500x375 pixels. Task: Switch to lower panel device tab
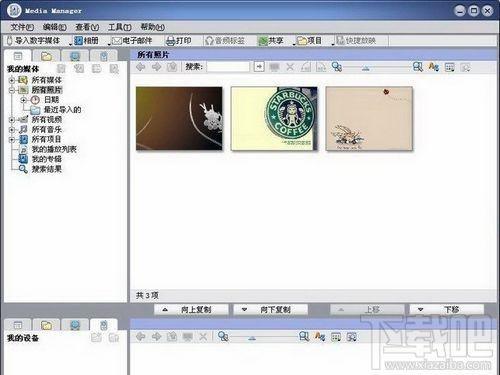[104, 325]
